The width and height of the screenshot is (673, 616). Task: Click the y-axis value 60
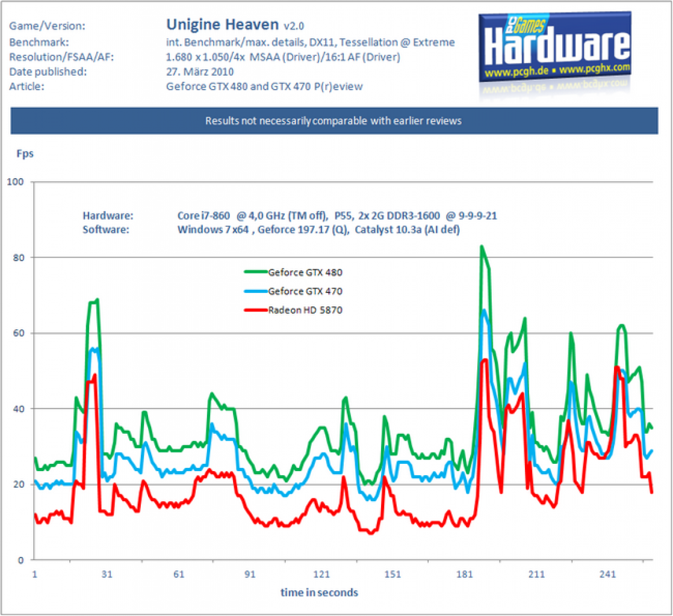click(x=18, y=333)
